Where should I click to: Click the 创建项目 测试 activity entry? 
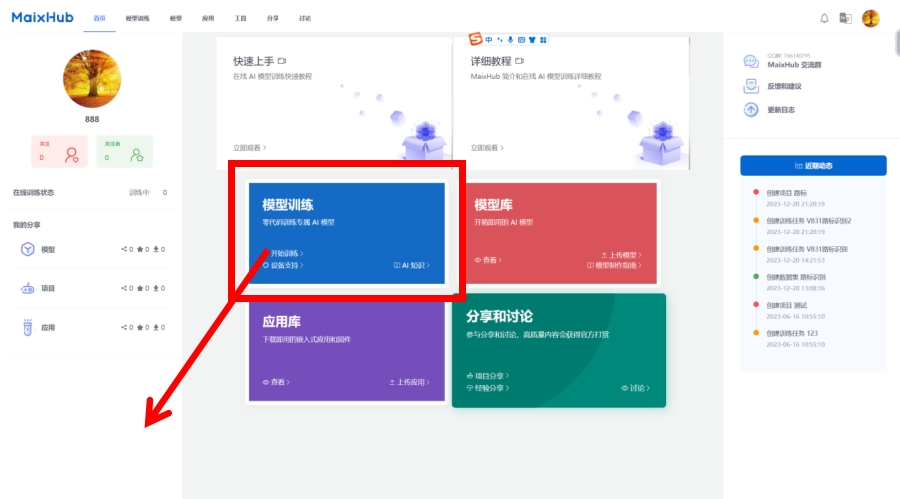(786, 305)
